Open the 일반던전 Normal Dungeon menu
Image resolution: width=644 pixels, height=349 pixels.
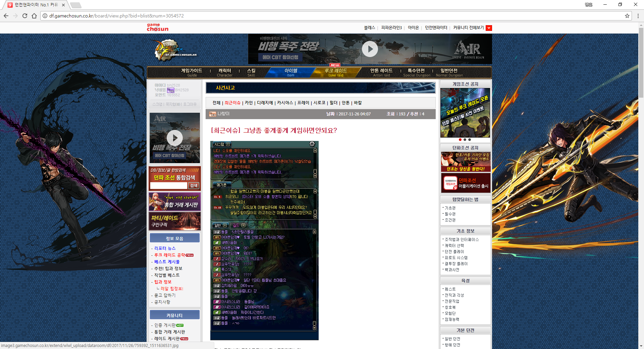point(449,72)
